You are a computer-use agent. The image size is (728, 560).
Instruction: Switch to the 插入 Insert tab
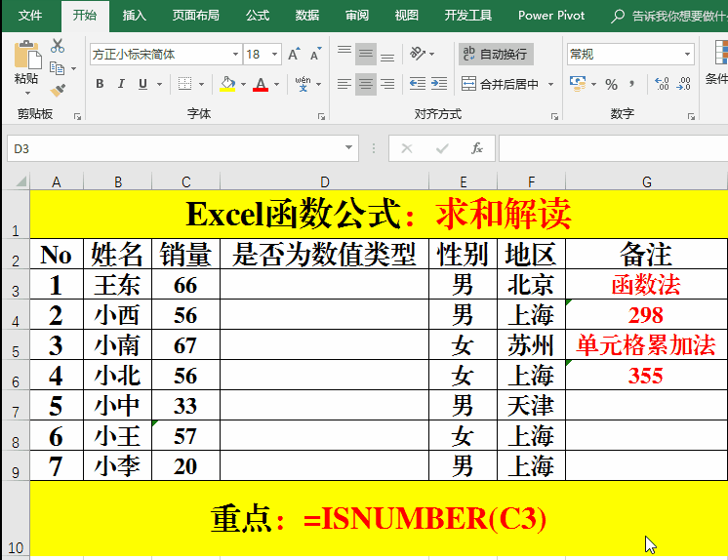pos(134,16)
